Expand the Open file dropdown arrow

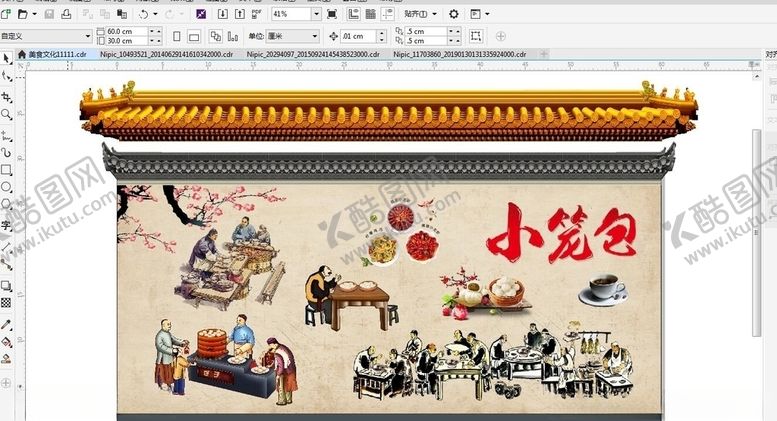pyautogui.click(x=34, y=14)
